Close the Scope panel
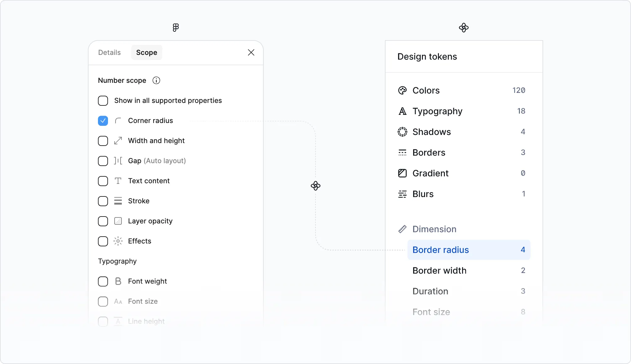The height and width of the screenshot is (364, 631). [x=251, y=52]
